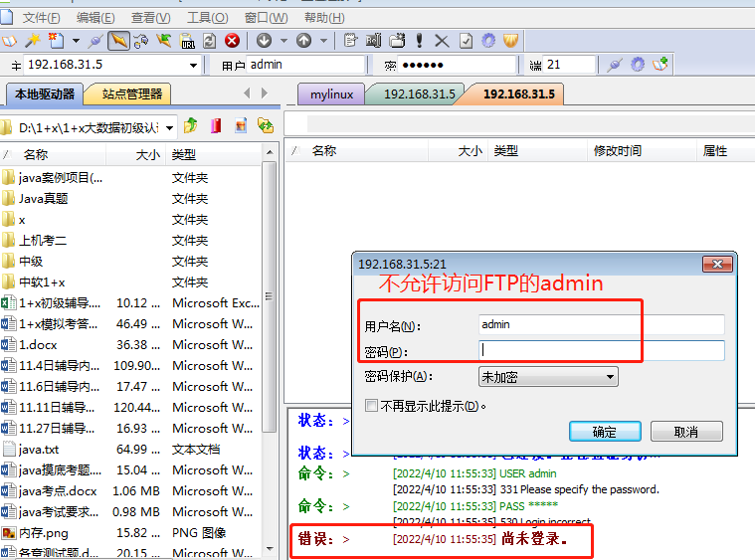The width and height of the screenshot is (755, 560).
Task: Expand the local path D:\1+x dropdown
Action: pos(169,128)
